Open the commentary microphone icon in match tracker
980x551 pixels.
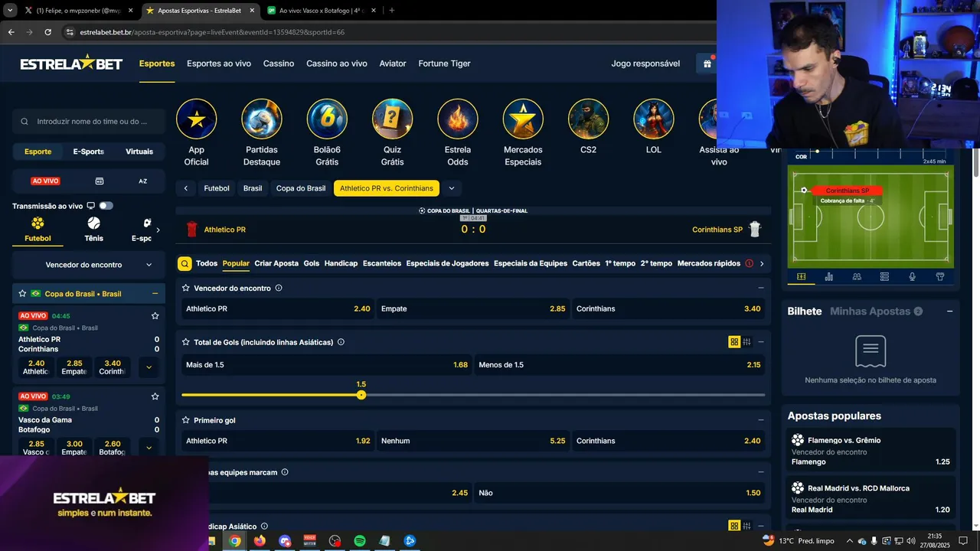(912, 277)
